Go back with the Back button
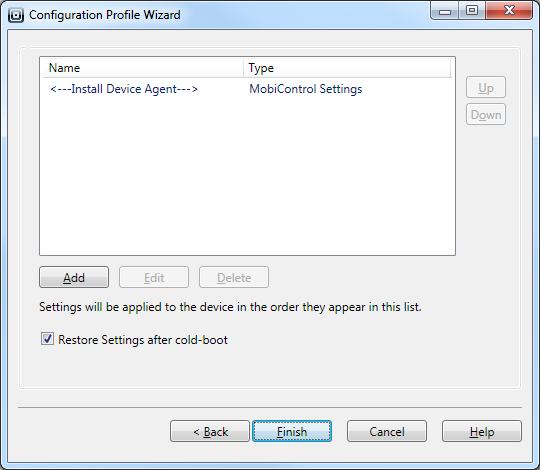Image resolution: width=540 pixels, height=470 pixels. click(210, 431)
